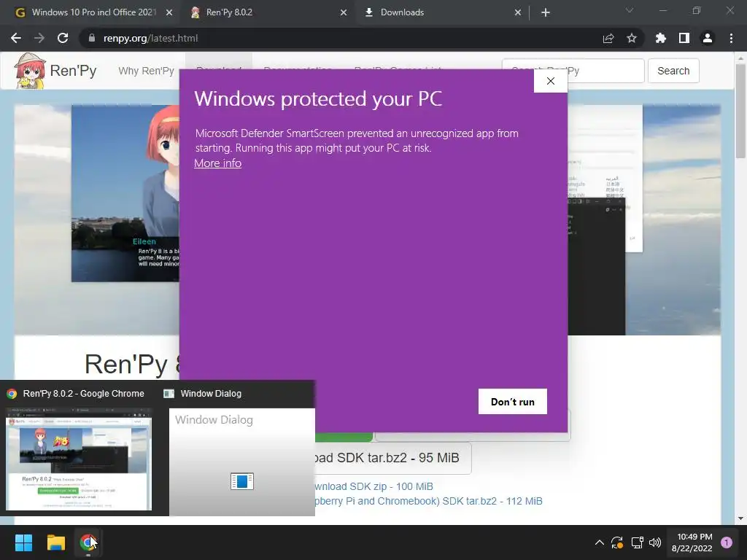Viewport: 747px width, 560px height.
Task: Open the volume speaker icon
Action: point(655,542)
